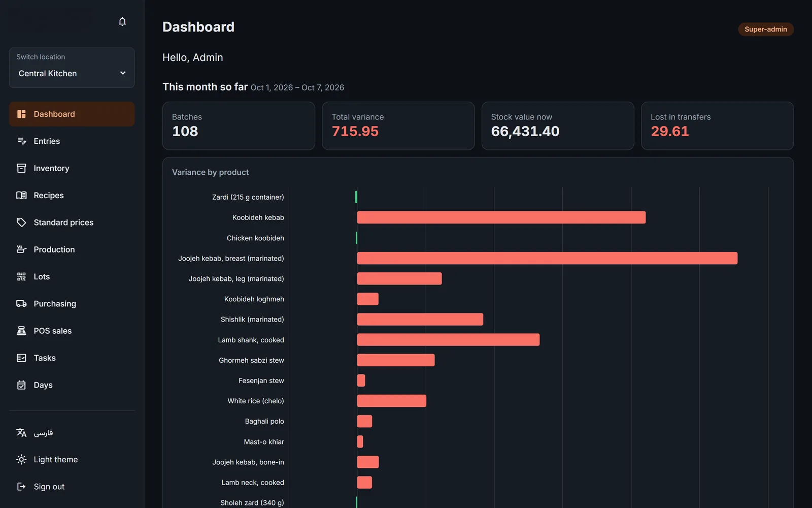Viewport: 812px width, 508px height.
Task: Open the Tasks menu item
Action: [72, 358]
